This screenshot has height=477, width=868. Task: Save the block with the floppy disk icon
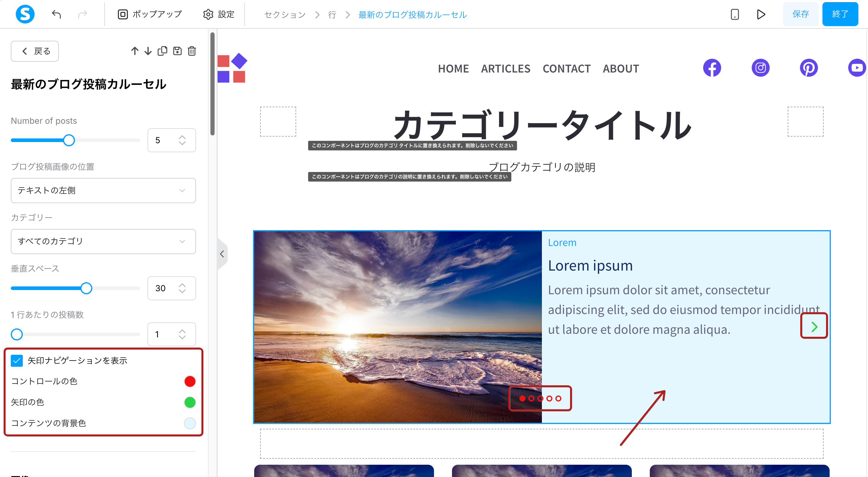point(177,51)
